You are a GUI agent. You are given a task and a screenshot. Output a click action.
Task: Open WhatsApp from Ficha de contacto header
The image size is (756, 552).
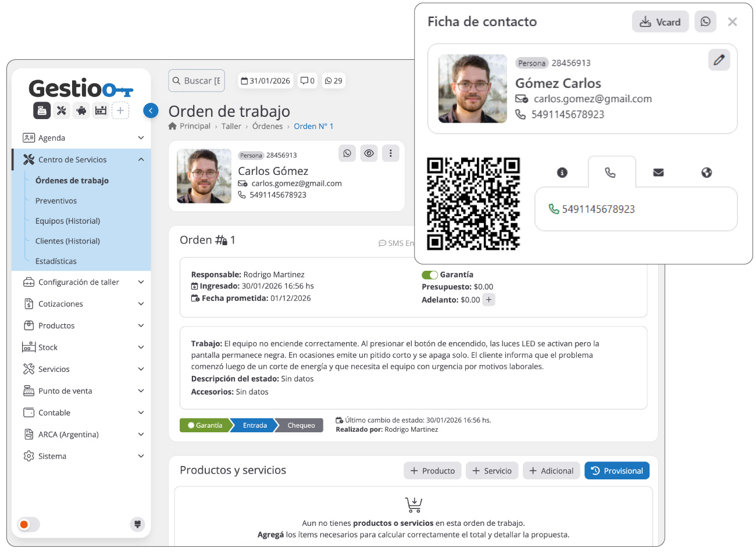(705, 21)
